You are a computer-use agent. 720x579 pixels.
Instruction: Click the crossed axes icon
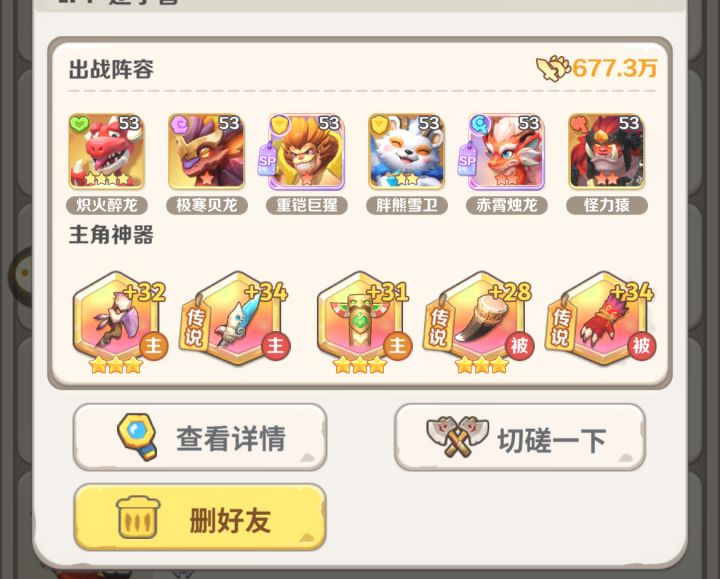point(457,436)
